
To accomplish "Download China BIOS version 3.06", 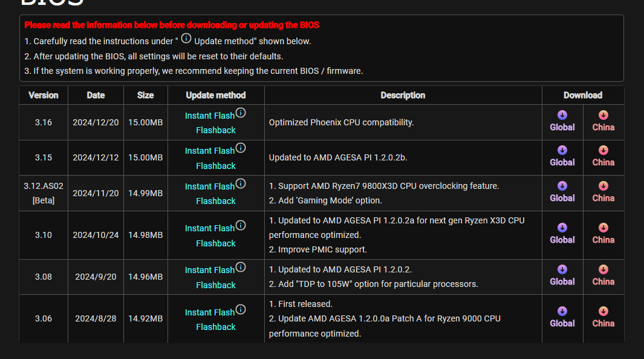I will pos(603,317).
